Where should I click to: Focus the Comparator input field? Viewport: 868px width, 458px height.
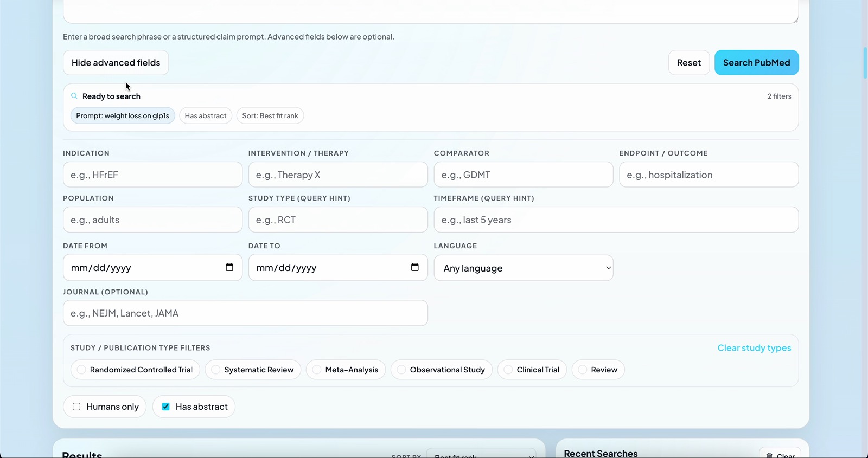tap(524, 175)
